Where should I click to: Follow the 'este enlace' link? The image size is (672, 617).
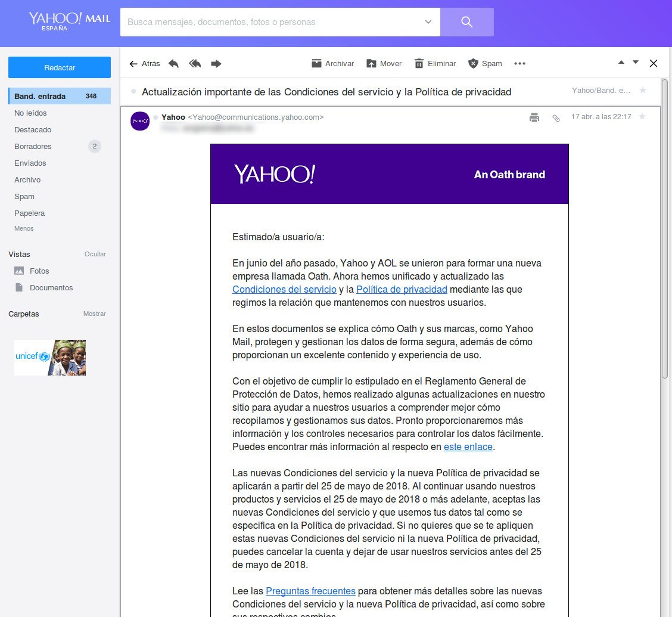click(x=468, y=447)
